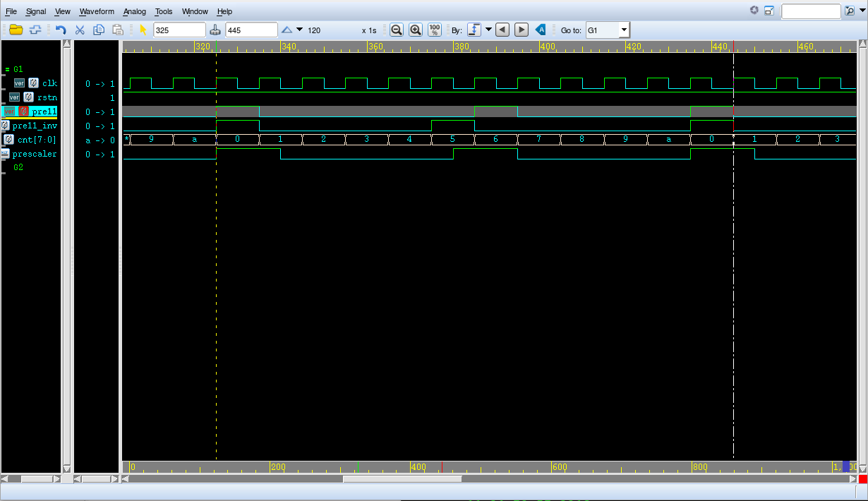Image resolution: width=868 pixels, height=501 pixels.
Task: Click the search next right arrow button
Action: (521, 30)
